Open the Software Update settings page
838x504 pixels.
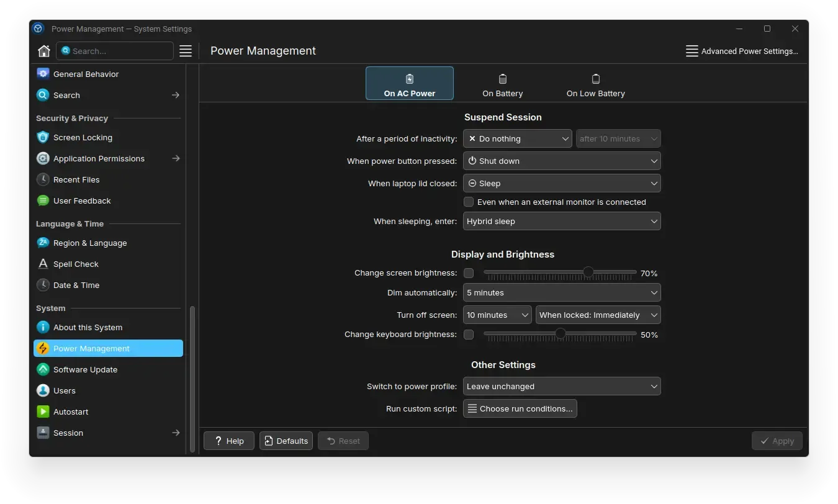(108, 369)
